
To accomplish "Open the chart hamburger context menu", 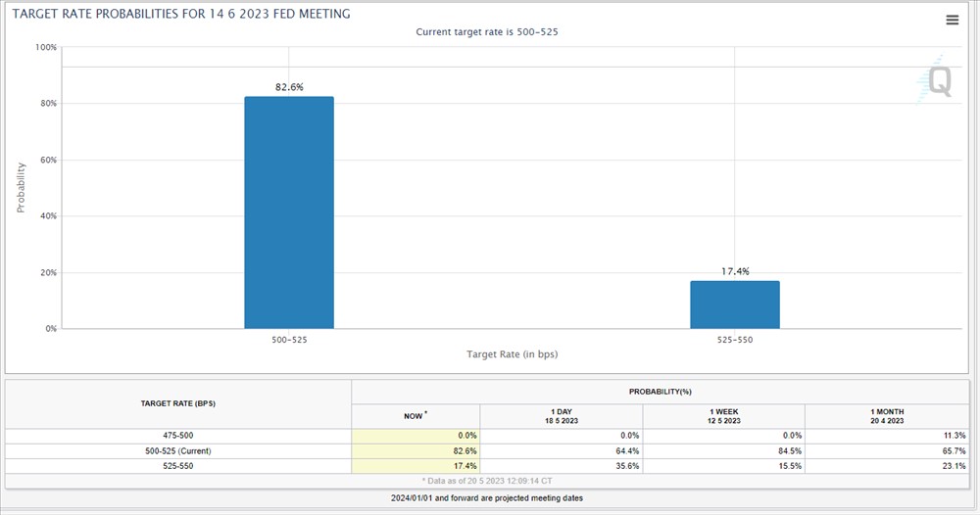I will (x=952, y=21).
